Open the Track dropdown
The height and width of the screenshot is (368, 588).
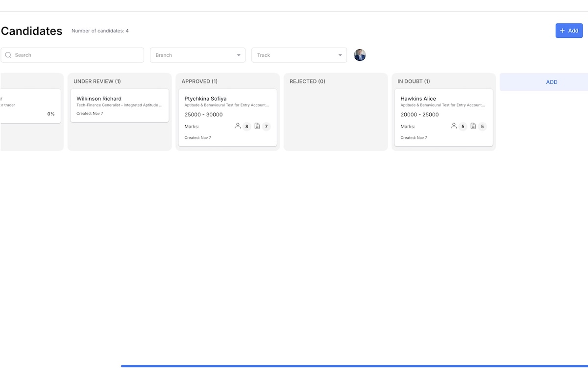pos(299,55)
